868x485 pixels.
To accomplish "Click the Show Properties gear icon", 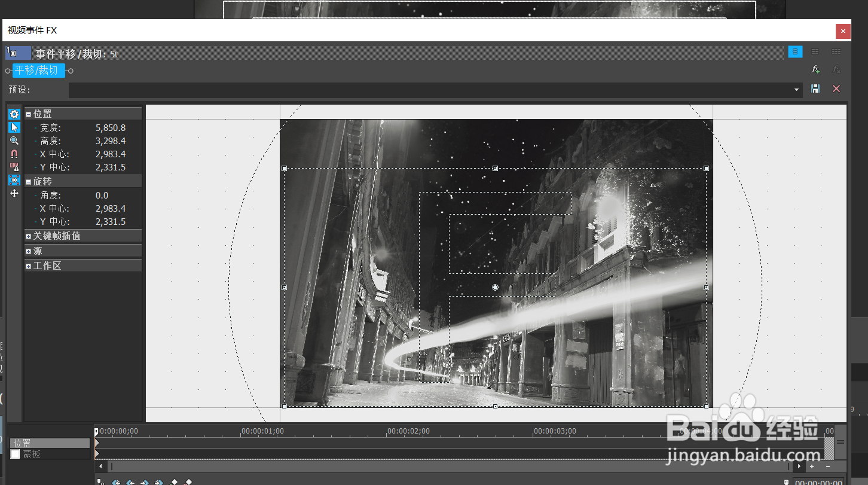I will (x=14, y=114).
